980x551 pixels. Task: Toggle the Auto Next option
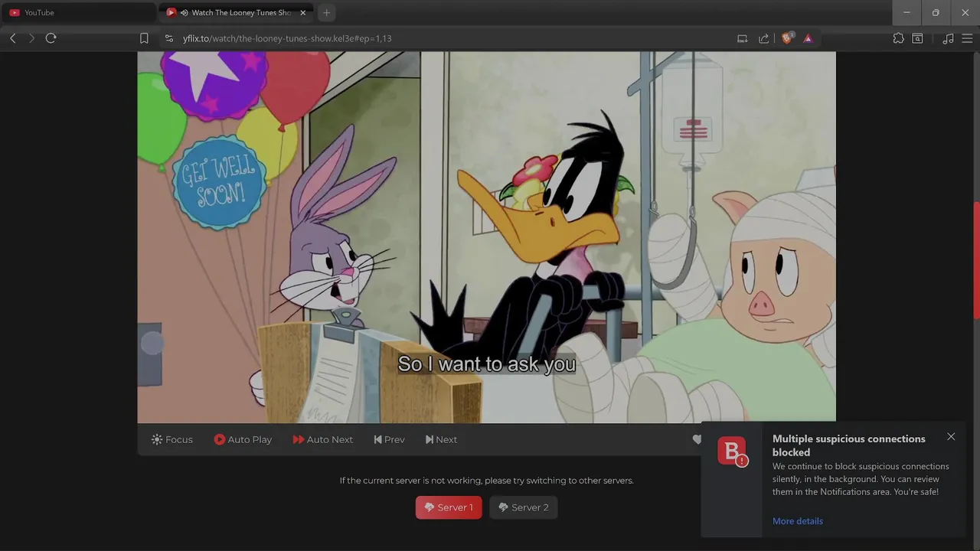click(322, 439)
